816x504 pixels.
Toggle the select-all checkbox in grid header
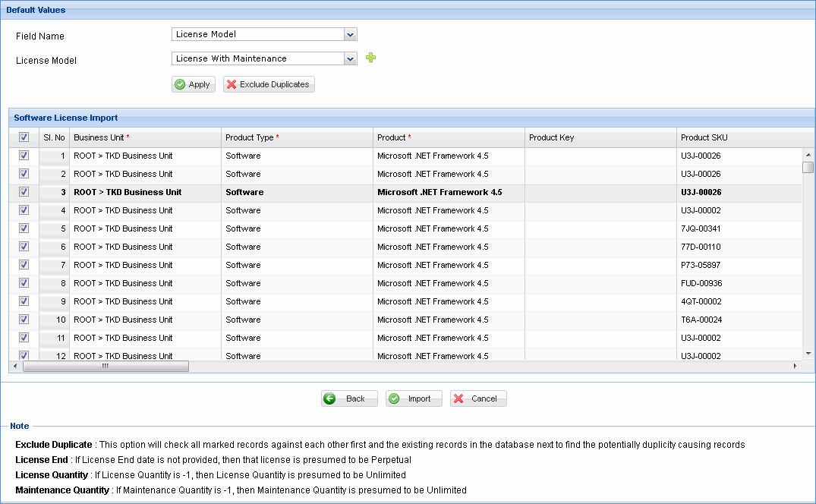point(24,137)
